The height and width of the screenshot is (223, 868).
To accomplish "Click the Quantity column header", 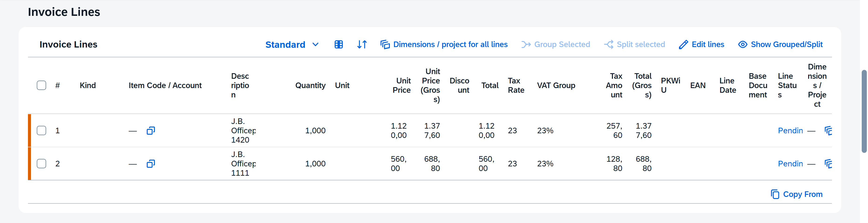I will 310,85.
